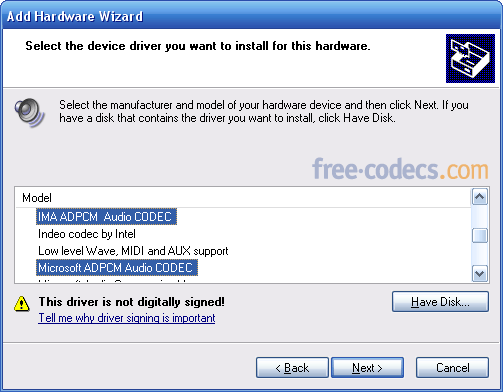Select Indeo codec by Intel

click(87, 234)
